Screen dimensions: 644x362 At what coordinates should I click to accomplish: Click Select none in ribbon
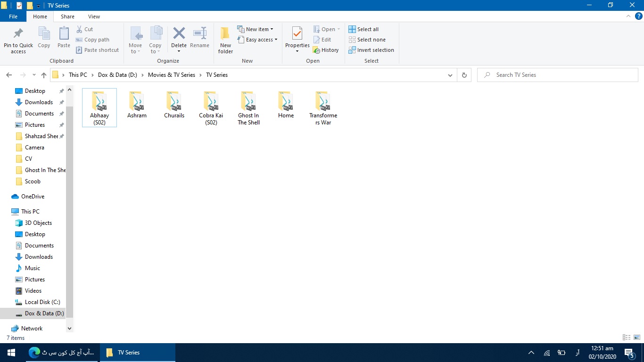pos(367,40)
